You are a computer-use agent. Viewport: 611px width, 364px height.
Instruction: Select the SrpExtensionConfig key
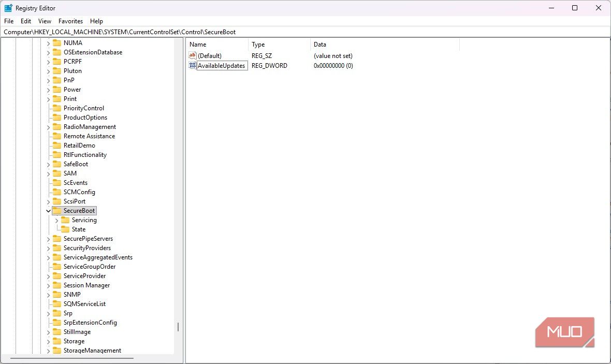[x=90, y=323]
